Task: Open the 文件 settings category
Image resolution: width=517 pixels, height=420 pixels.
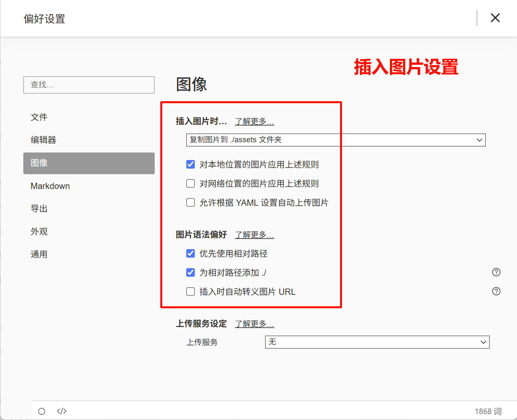Action: click(x=39, y=117)
